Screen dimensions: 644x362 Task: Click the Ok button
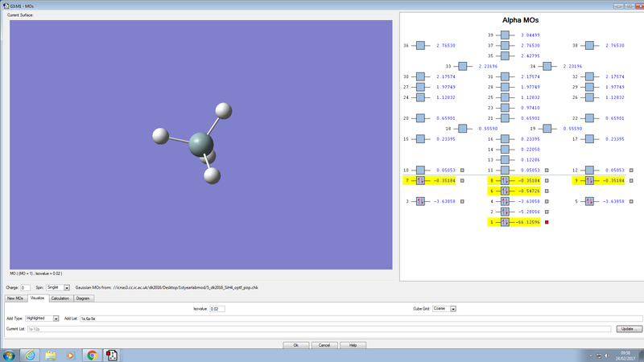coord(295,345)
